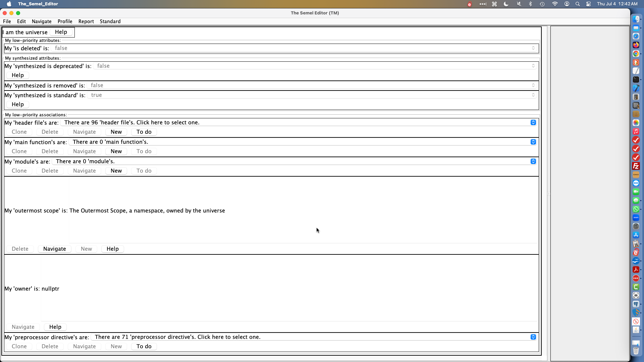Open Trash in the dock
644x362 pixels.
(x=636, y=351)
